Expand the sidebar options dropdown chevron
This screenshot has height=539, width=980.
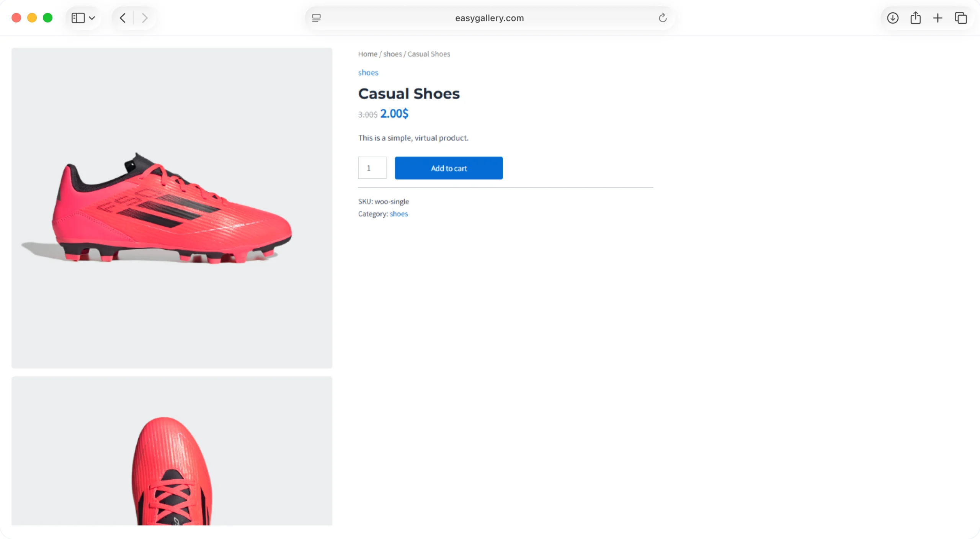click(92, 18)
